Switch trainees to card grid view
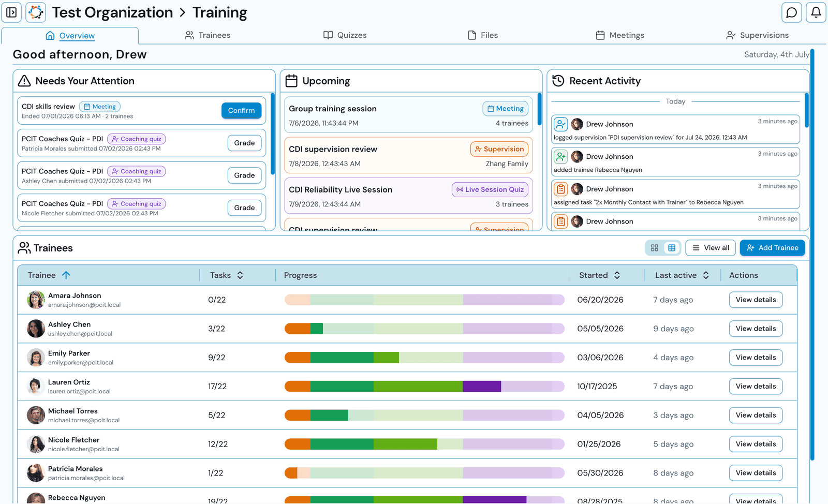This screenshot has height=504, width=828. pos(655,248)
